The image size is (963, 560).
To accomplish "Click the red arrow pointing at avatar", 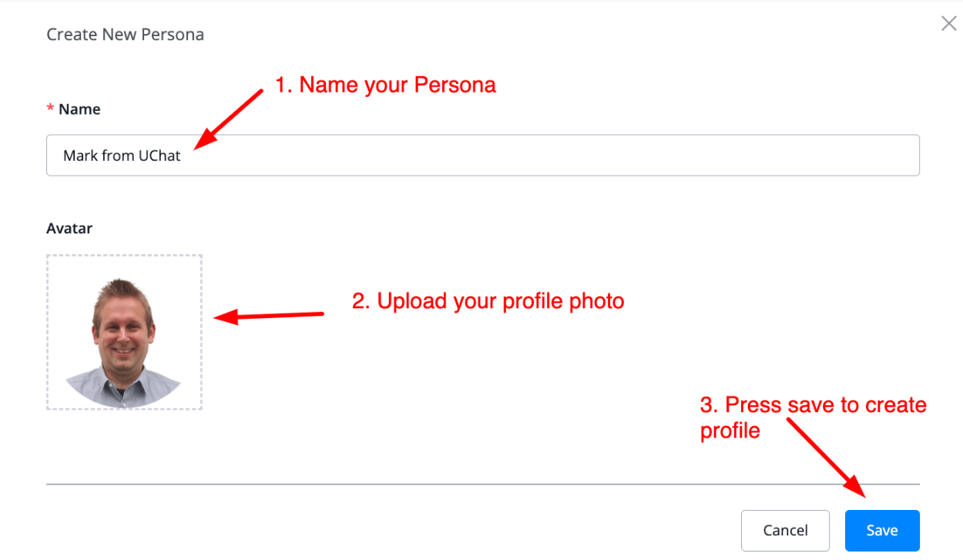I will pyautogui.click(x=270, y=315).
